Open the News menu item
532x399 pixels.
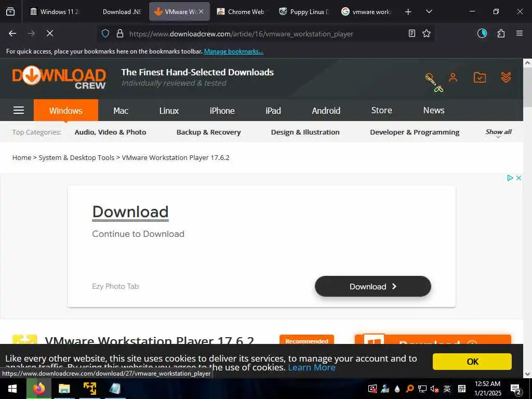434,110
